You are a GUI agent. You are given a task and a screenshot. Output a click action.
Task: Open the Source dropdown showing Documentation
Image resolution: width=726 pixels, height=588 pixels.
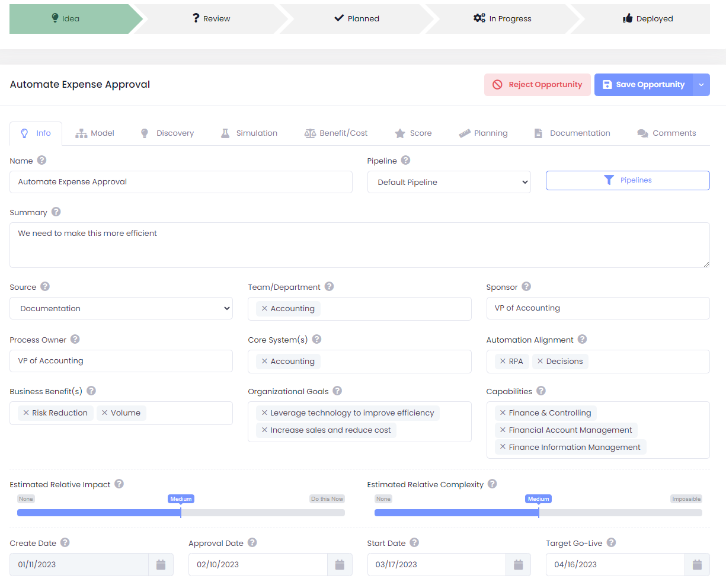tap(121, 308)
